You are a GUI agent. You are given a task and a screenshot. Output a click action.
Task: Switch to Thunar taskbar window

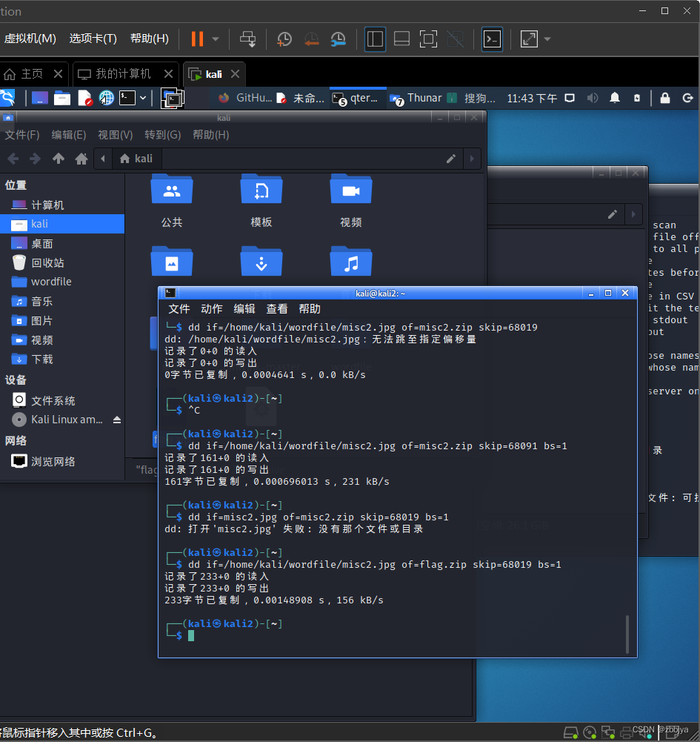(x=416, y=99)
